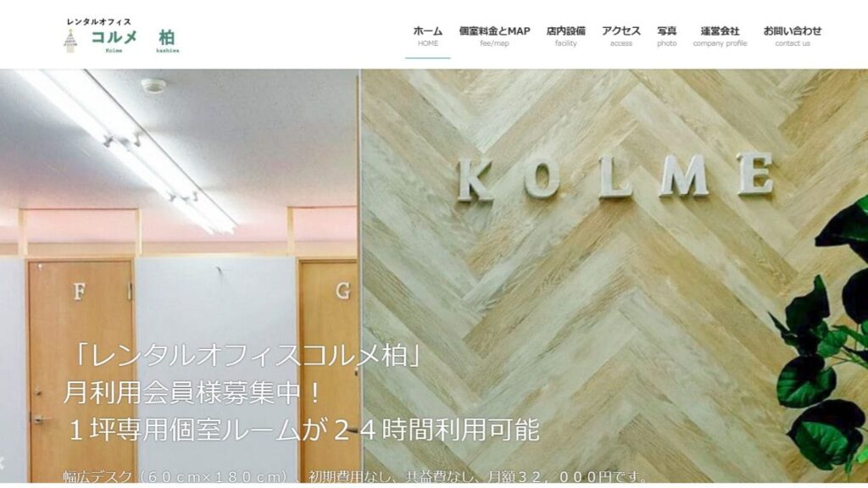868x488 pixels.
Task: Click the letter F on the door
Action: click(x=79, y=291)
